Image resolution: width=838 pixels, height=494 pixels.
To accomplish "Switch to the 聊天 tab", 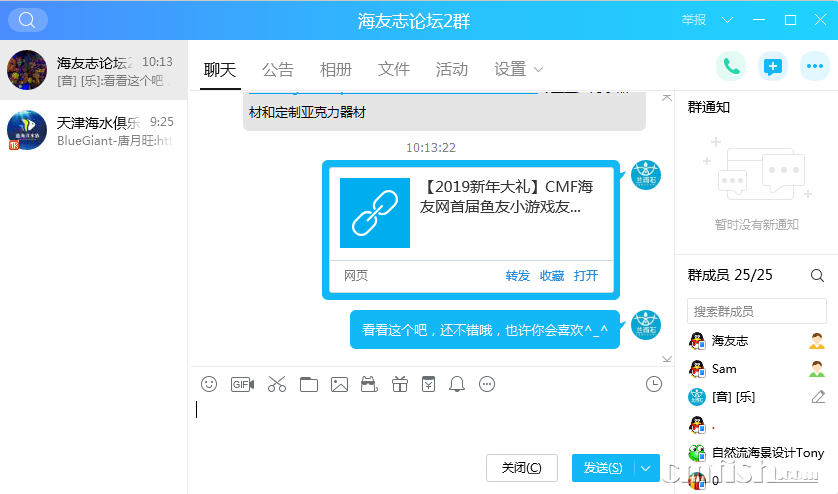I will coord(220,70).
